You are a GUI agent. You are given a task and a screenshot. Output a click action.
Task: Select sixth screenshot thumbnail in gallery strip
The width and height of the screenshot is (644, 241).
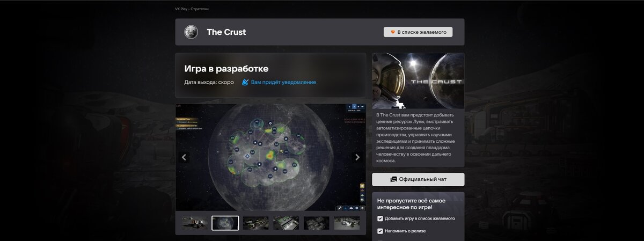click(x=347, y=223)
